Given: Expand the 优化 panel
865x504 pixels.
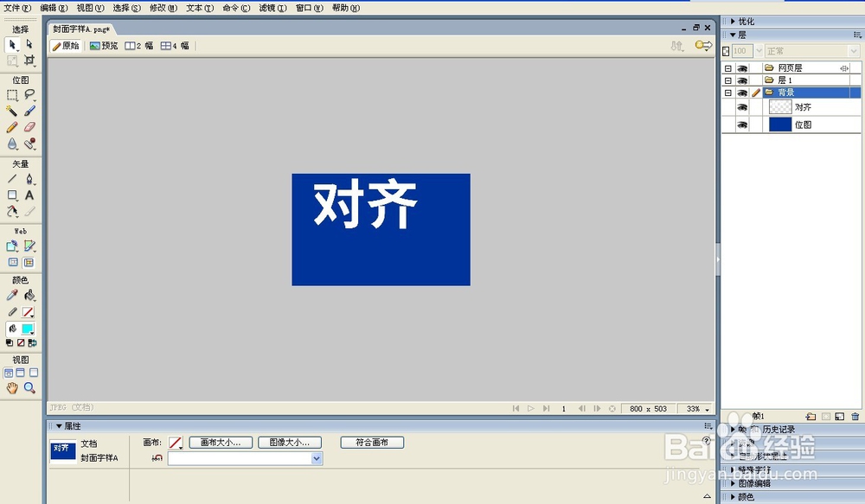Looking at the screenshot, I should click(734, 21).
